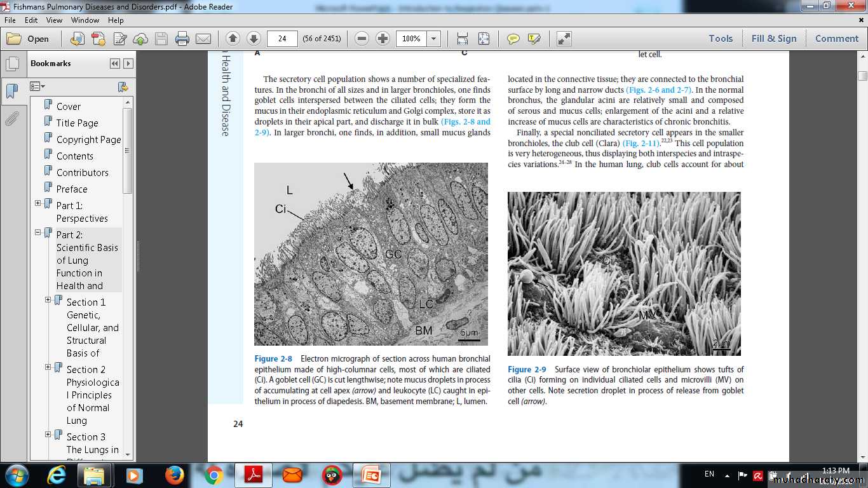The width and height of the screenshot is (868, 488).
Task: Open the Attachments paperclip panel
Action: tap(12, 118)
